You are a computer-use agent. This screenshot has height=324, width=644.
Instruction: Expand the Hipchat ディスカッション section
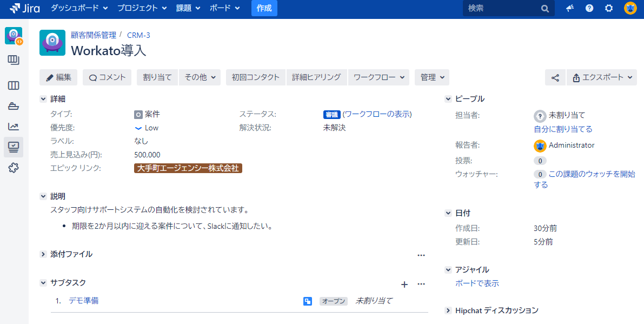click(448, 311)
